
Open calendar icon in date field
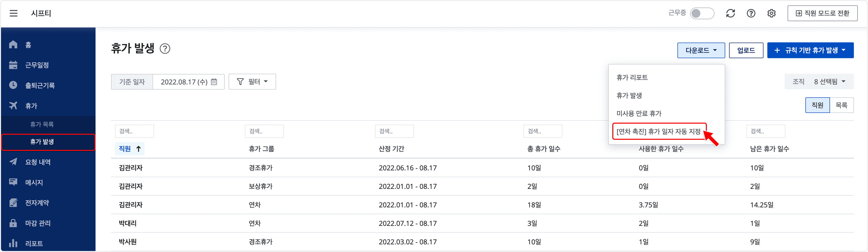coord(214,82)
